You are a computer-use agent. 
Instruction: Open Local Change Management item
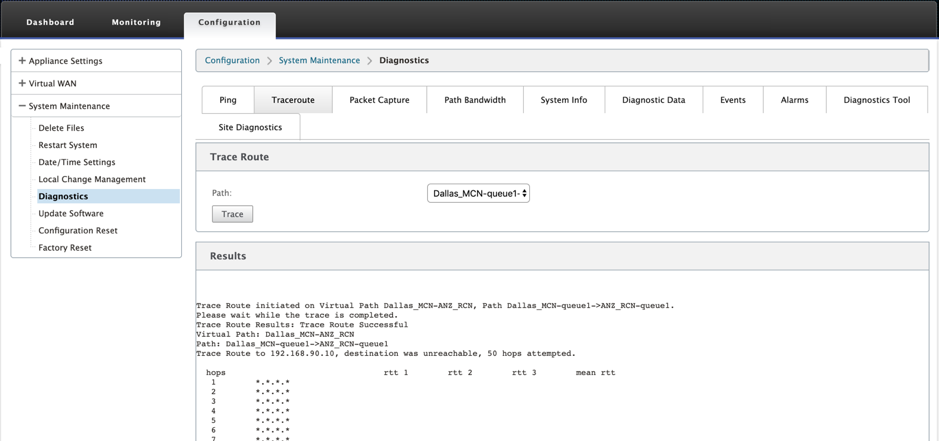[x=92, y=179]
